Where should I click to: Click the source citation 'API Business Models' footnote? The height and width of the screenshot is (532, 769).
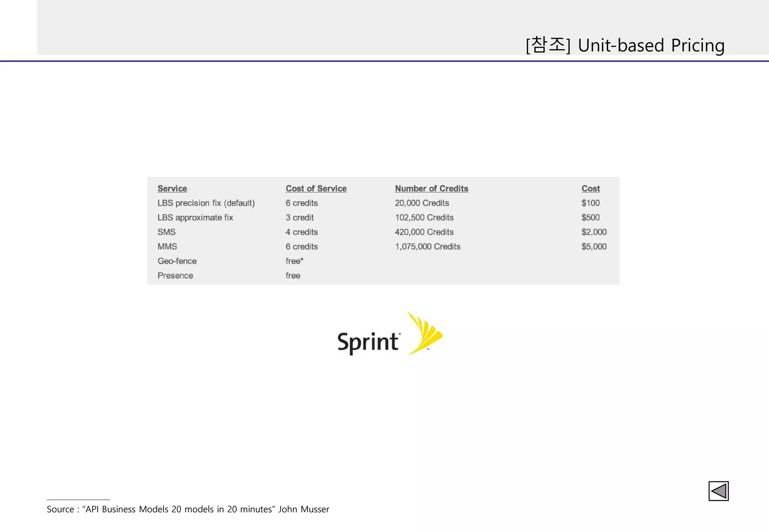coord(188,509)
